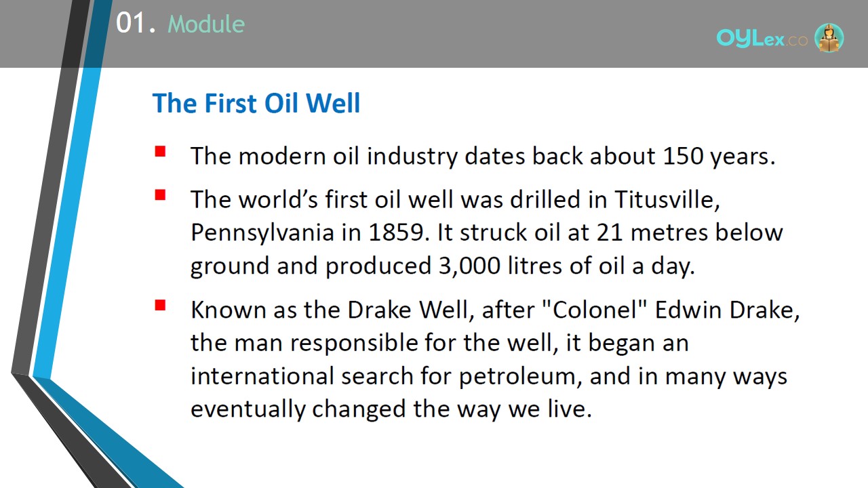
Task: Click the dark gray decorative stripe
Action: tap(44, 203)
